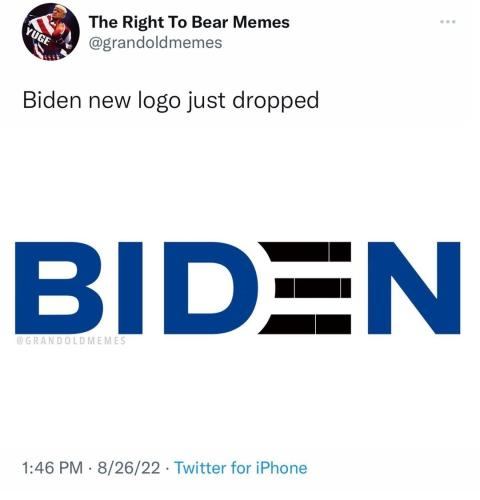The image size is (480, 500).
Task: Open The Right To Bear Memes profile avatar
Action: (x=51, y=32)
